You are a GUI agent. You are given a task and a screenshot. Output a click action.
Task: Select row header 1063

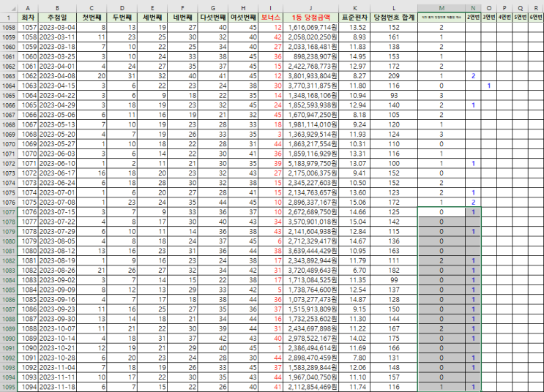tap(9, 76)
